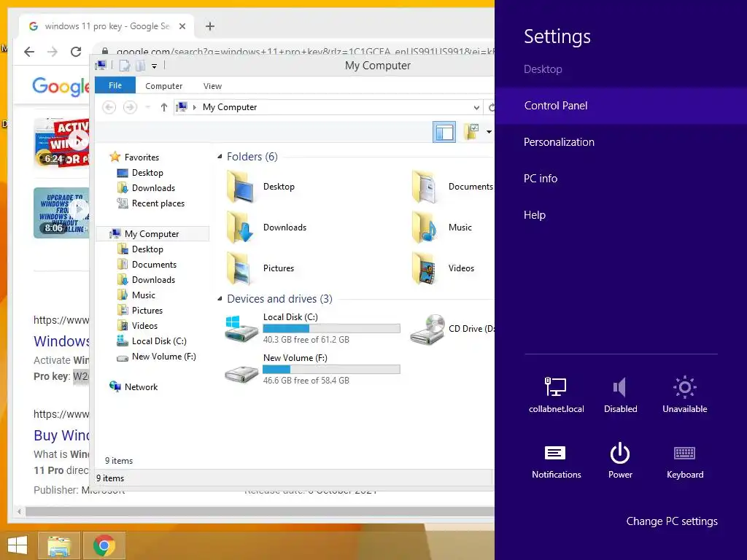Click the New folder quick access icon
The width and height of the screenshot is (747, 560).
(x=140, y=66)
